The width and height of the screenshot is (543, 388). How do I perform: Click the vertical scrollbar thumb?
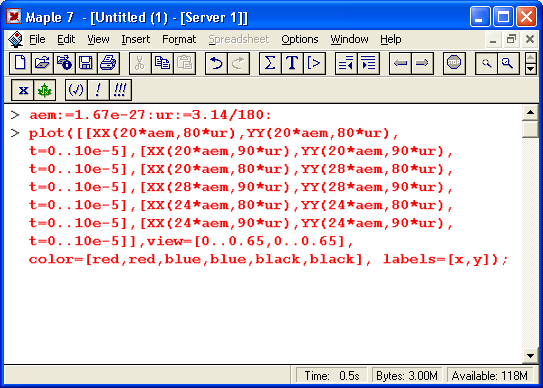(530, 129)
